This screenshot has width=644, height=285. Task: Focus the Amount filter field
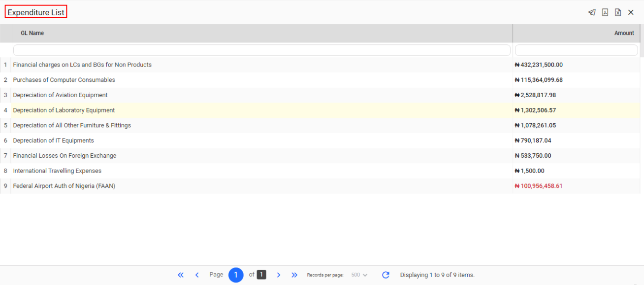click(576, 50)
